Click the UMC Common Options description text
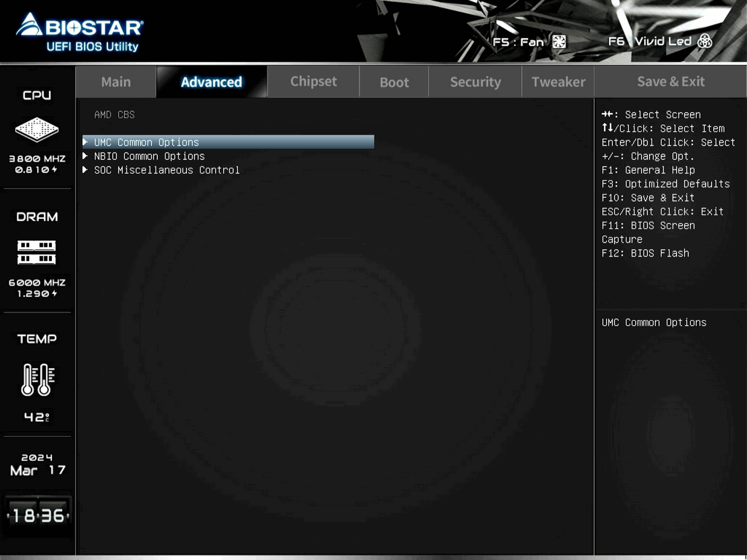 [x=654, y=323]
